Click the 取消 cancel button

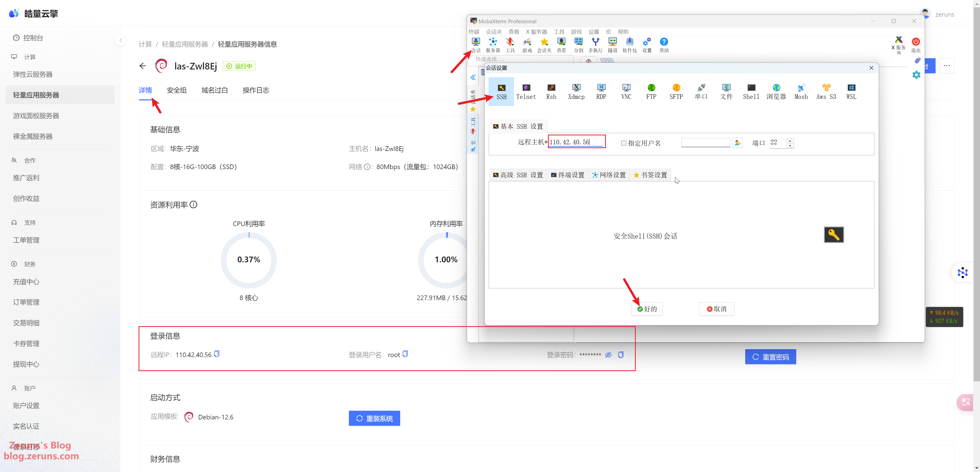click(716, 309)
